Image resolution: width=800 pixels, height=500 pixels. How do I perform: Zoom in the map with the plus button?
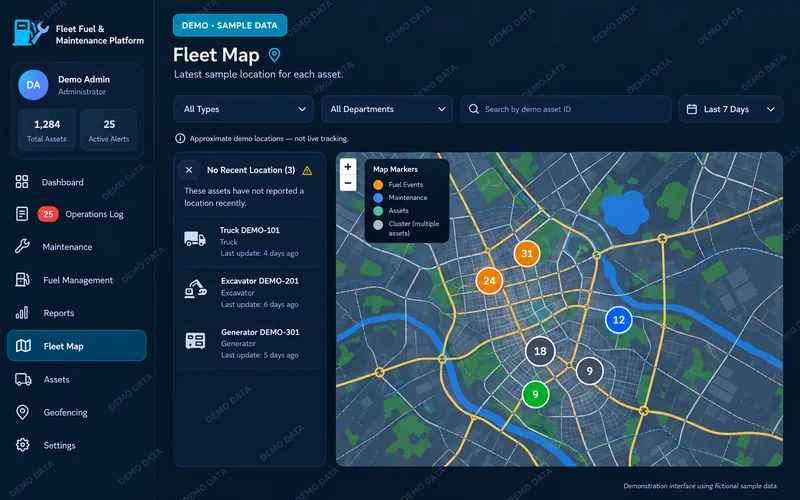[348, 166]
